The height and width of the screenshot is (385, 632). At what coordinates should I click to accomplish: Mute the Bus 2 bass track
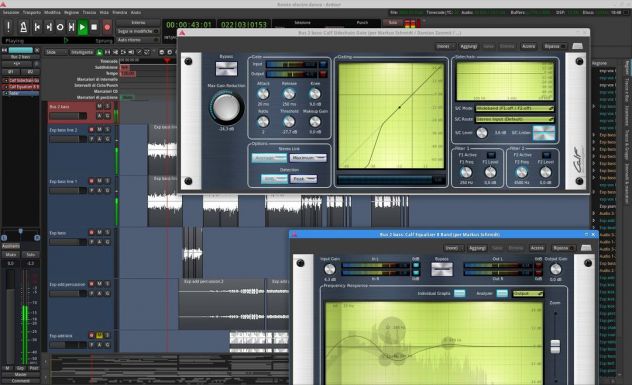pyautogui.click(x=99, y=106)
